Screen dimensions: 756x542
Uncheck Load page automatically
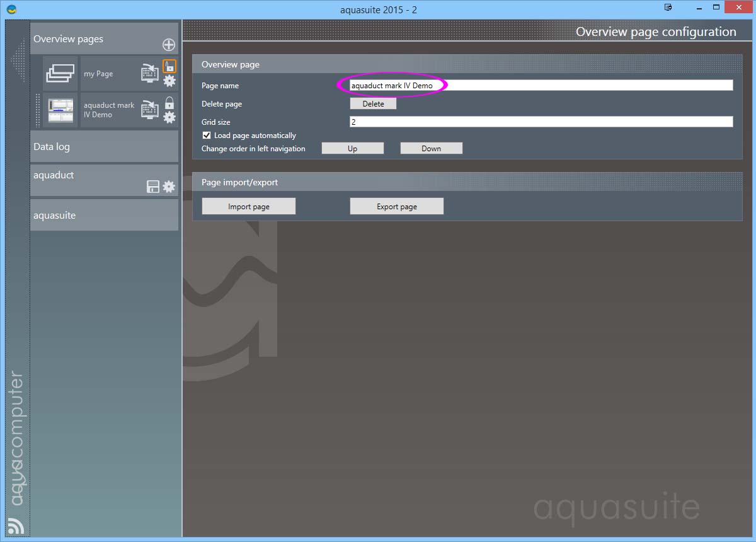207,135
